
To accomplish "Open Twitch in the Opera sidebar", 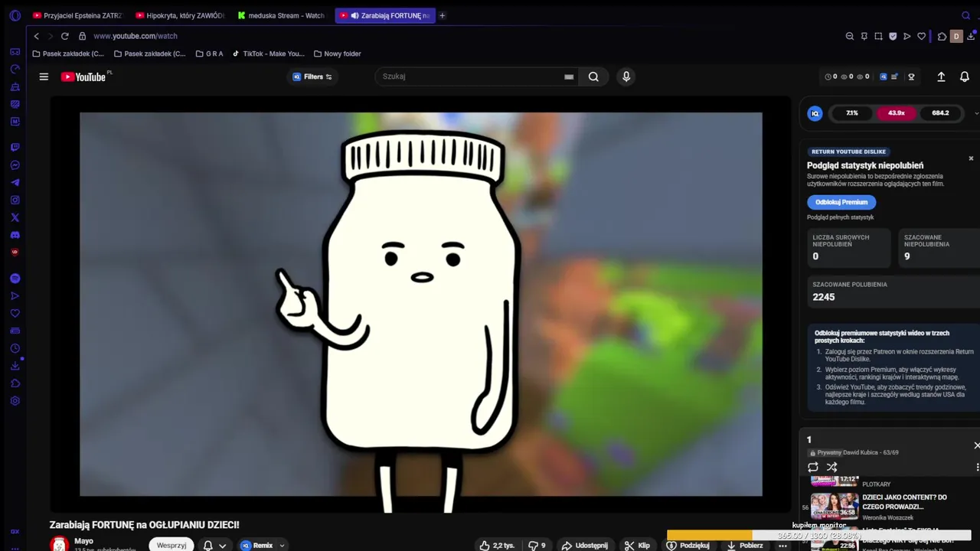I will click(x=15, y=147).
